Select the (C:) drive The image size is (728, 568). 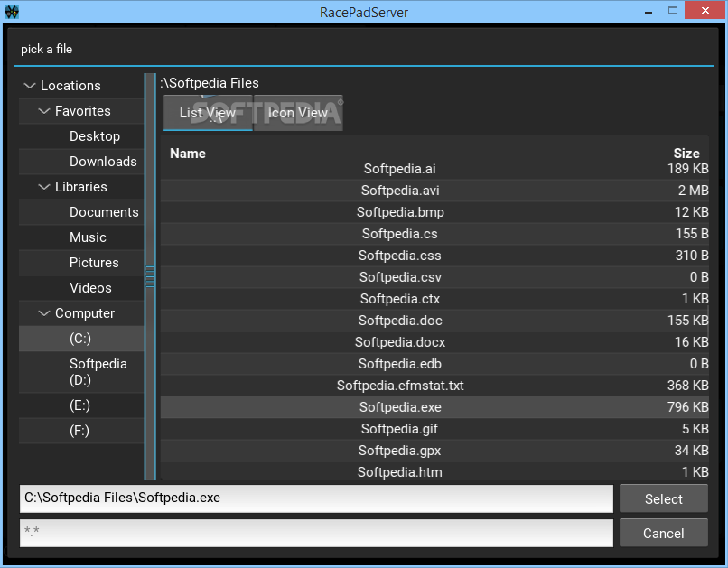[x=80, y=339]
